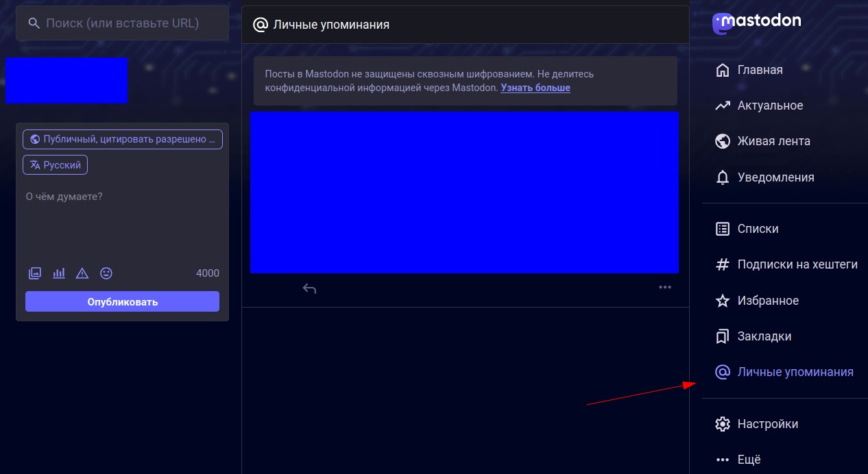
Task: Open the post visibility dropdown "Публичный"
Action: click(123, 139)
